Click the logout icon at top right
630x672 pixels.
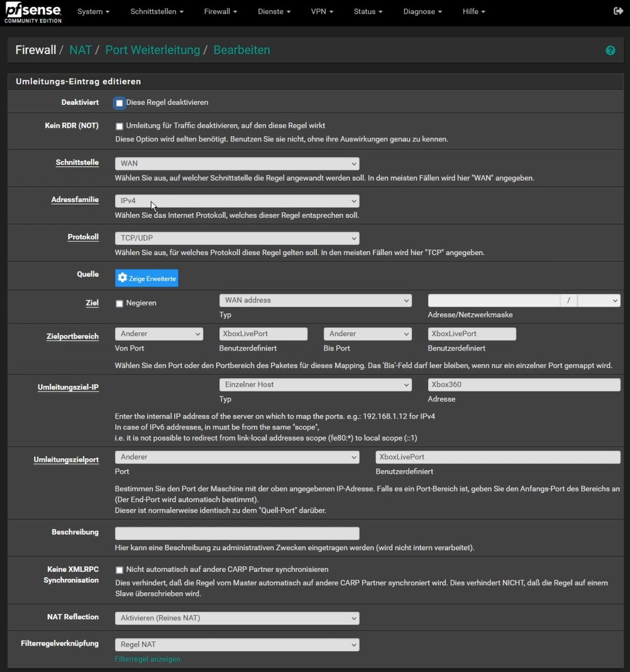pyautogui.click(x=617, y=11)
